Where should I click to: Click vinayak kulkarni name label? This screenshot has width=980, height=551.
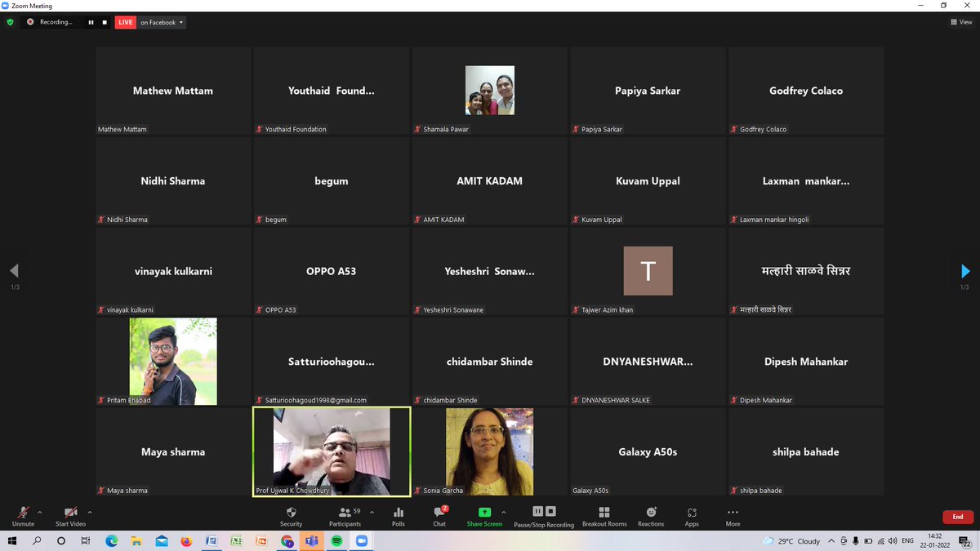pos(130,310)
